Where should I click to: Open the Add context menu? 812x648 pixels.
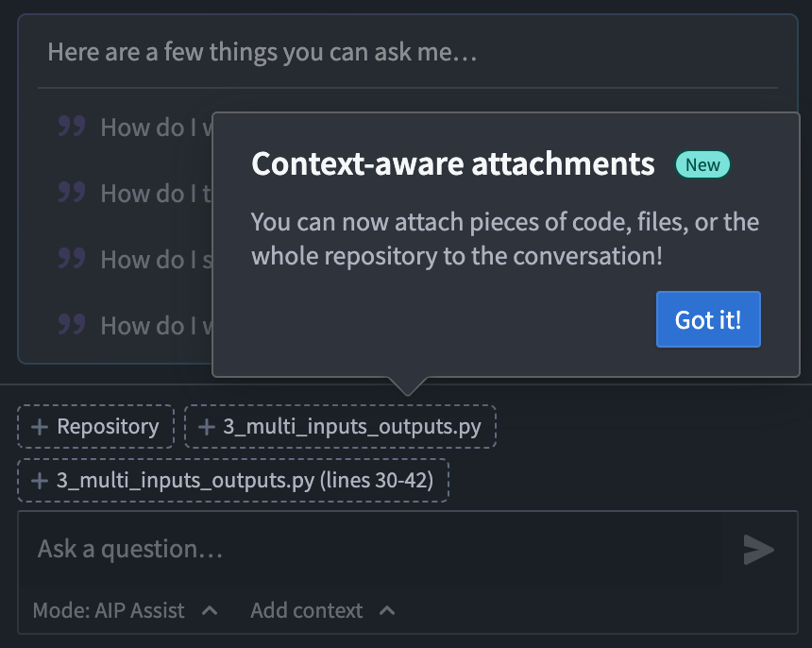323,611
